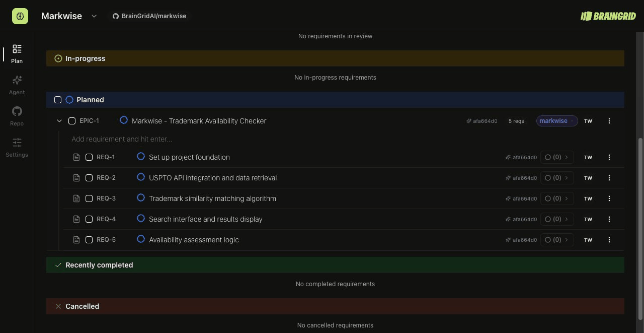Check the checkbox for REQ-4
644x333 pixels.
pos(89,219)
